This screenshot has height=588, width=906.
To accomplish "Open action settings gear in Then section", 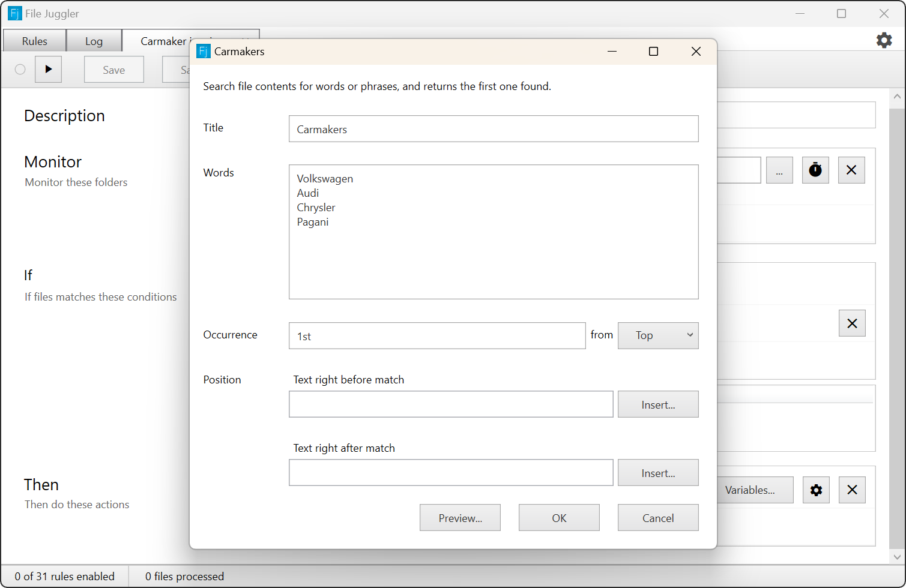I will [x=816, y=490].
